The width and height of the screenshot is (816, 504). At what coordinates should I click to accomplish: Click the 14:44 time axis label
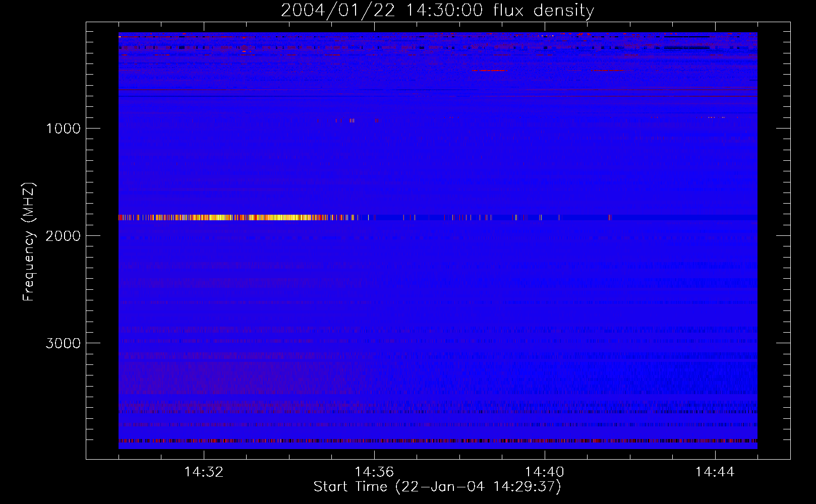[x=715, y=472]
